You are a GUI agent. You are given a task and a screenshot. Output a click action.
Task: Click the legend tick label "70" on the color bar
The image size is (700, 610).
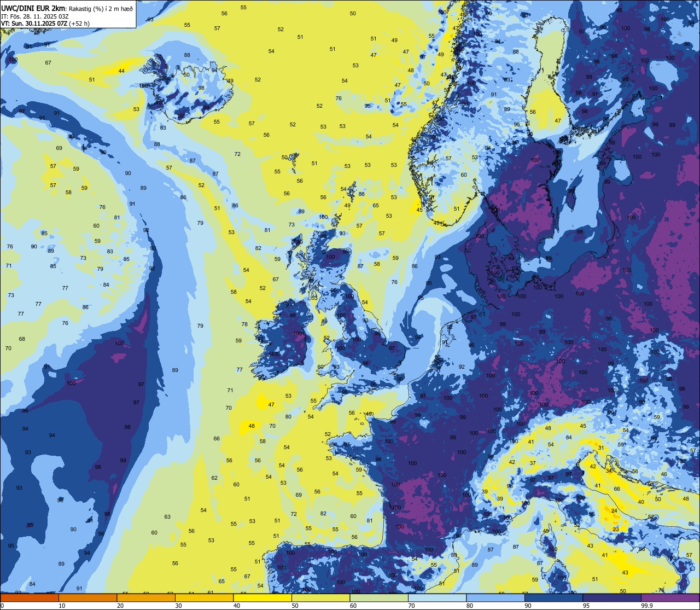[x=412, y=606]
